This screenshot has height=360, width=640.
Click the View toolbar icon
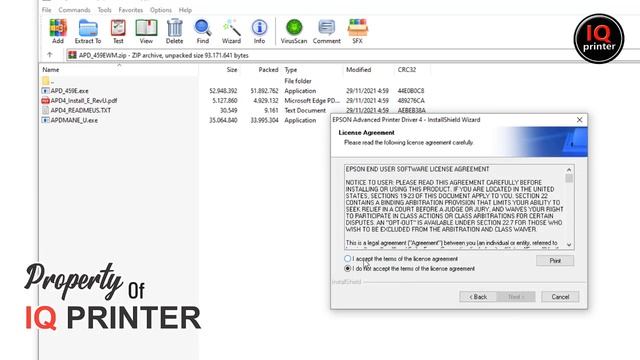146,31
